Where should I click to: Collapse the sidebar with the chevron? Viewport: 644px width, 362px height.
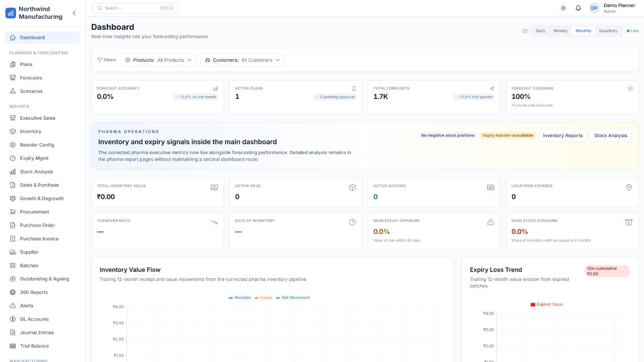tap(74, 13)
